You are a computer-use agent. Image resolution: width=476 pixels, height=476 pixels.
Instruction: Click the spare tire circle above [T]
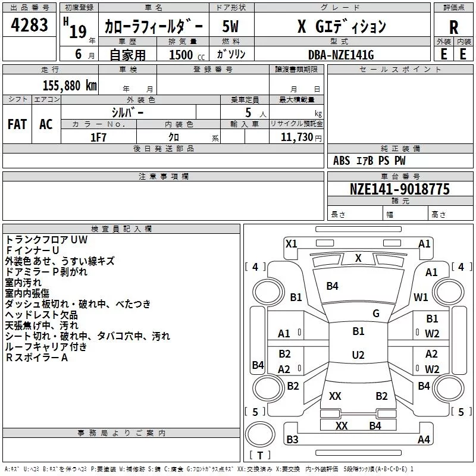pos(260,434)
